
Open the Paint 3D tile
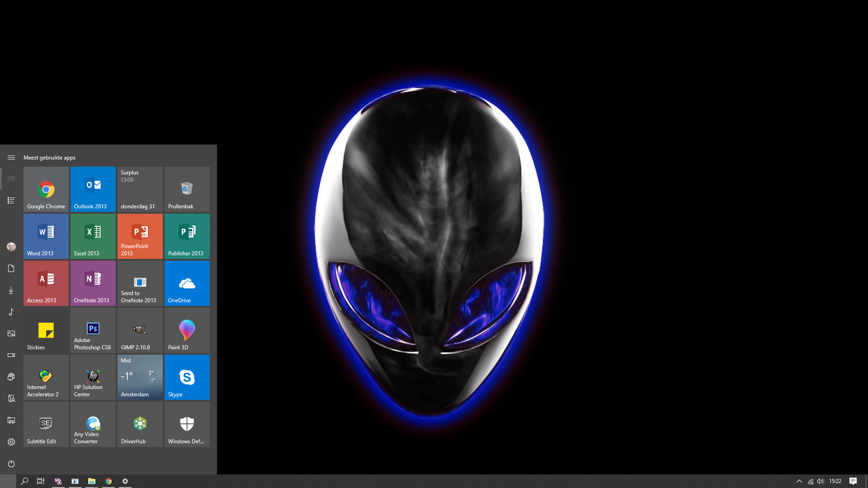point(187,330)
